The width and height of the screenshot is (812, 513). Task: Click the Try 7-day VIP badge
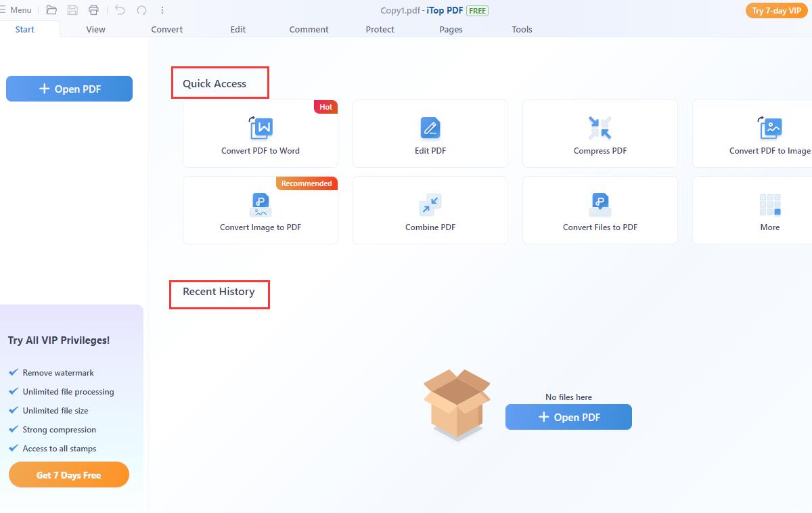pyautogui.click(x=775, y=10)
